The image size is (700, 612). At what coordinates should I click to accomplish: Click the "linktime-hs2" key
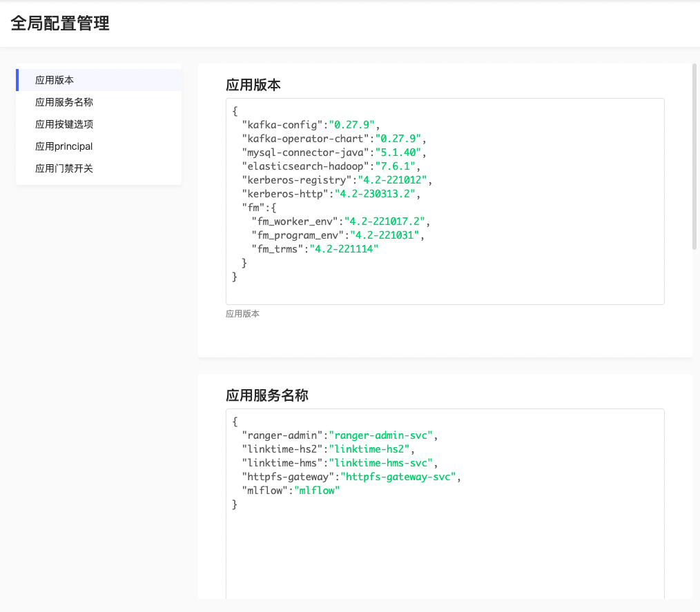282,449
